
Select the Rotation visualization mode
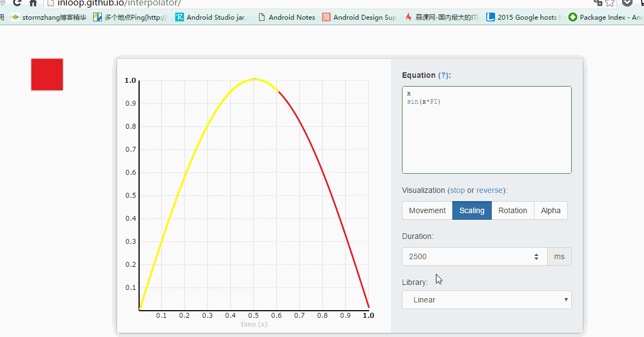pyautogui.click(x=513, y=210)
